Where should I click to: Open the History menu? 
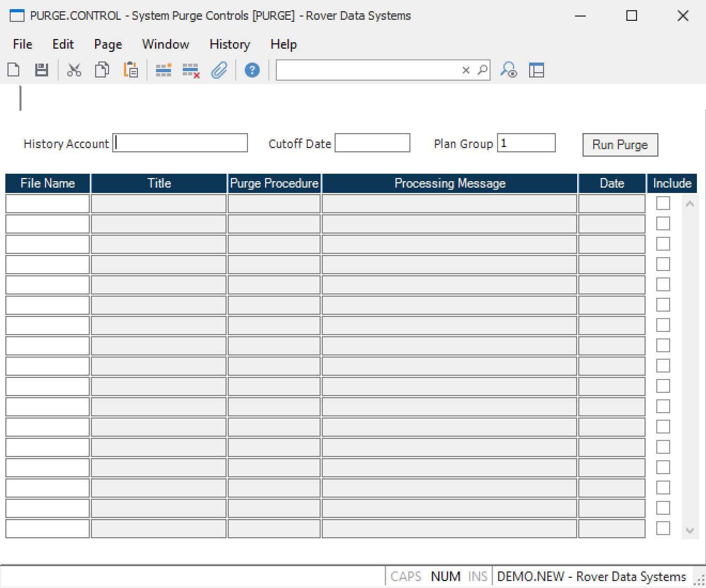[229, 44]
